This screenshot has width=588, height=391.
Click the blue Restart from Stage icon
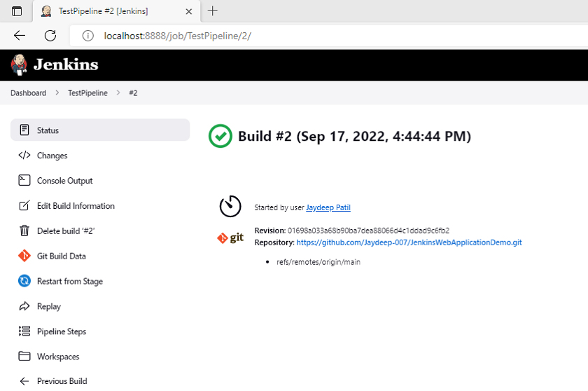coord(24,281)
